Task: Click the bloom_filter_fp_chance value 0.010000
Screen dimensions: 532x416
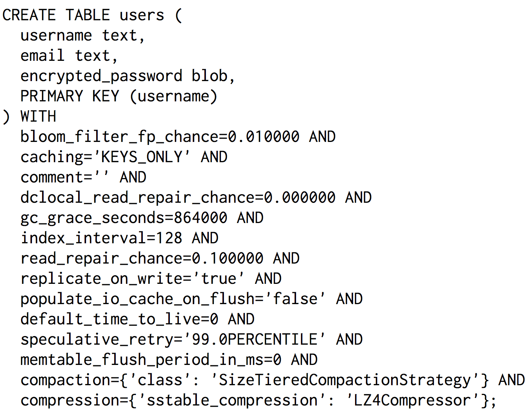Action: click(264, 137)
